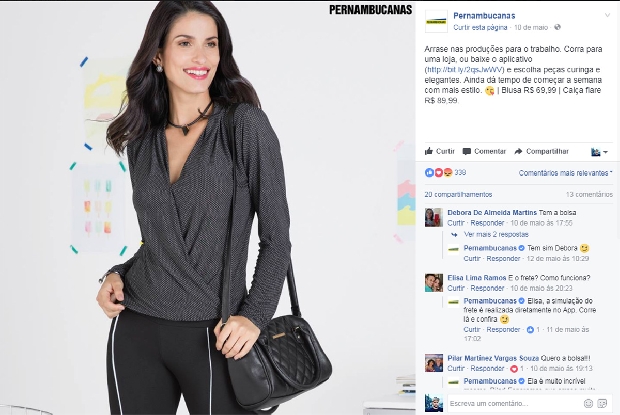Open the comment-as profile selector dropdown

pos(599,152)
